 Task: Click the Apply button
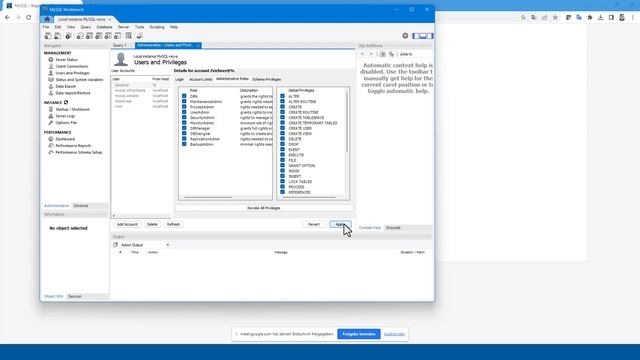pos(340,224)
